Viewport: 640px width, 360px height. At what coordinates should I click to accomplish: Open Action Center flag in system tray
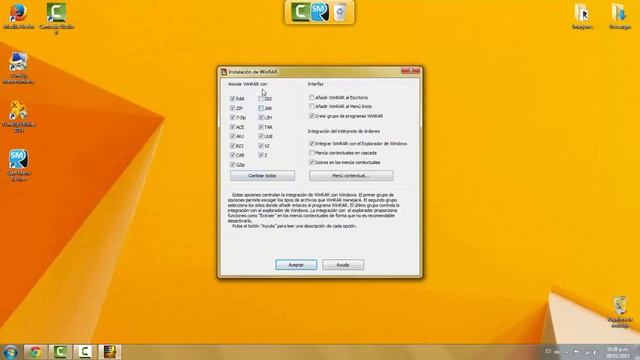[x=576, y=352]
